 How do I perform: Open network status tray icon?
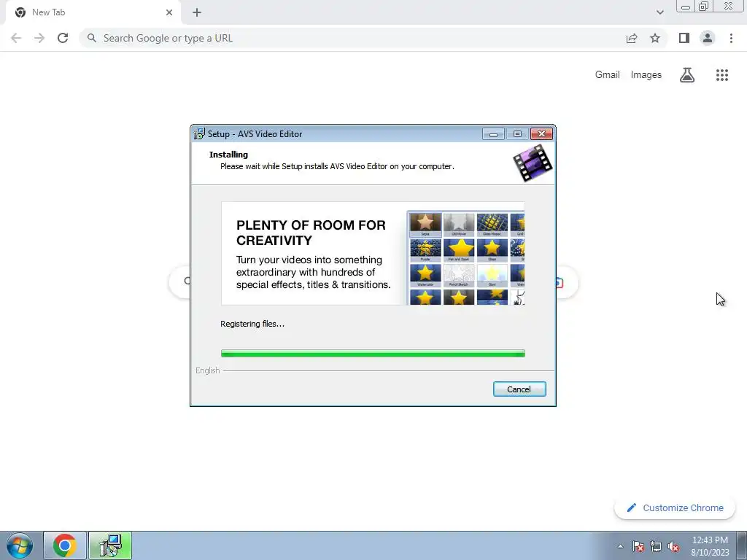(x=656, y=546)
